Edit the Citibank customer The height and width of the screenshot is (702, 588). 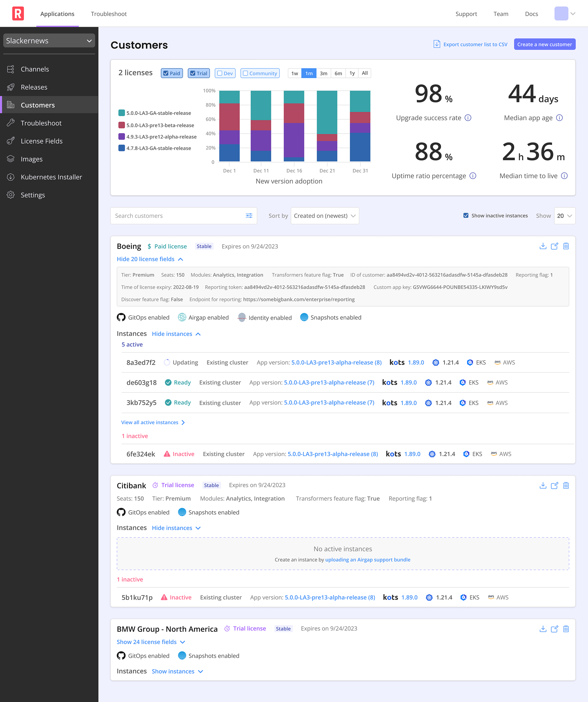[x=555, y=485]
